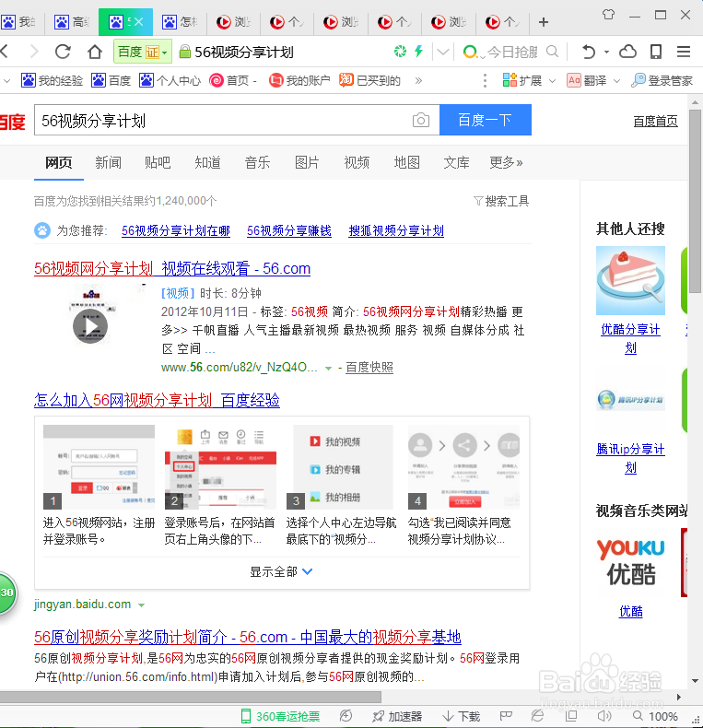Open the 搜索工具 filter tools
This screenshot has height=728, width=703.
pos(501,201)
